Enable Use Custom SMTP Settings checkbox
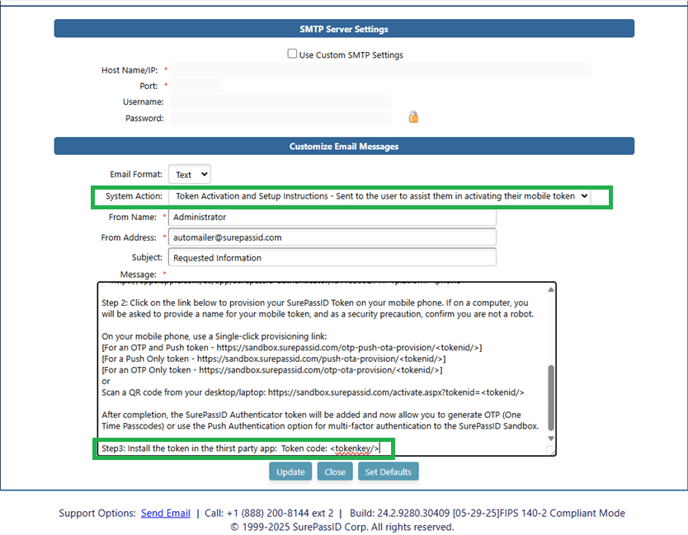The width and height of the screenshot is (688, 535). tap(292, 54)
